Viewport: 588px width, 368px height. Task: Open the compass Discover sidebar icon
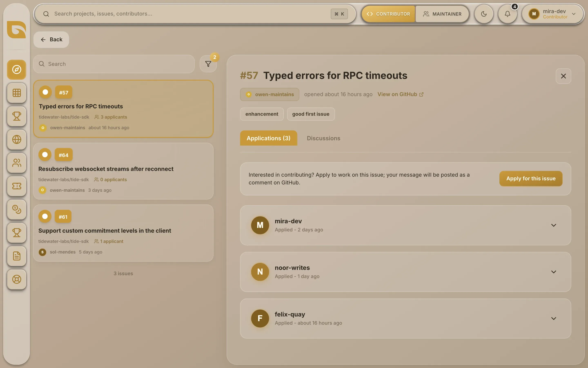(x=17, y=70)
